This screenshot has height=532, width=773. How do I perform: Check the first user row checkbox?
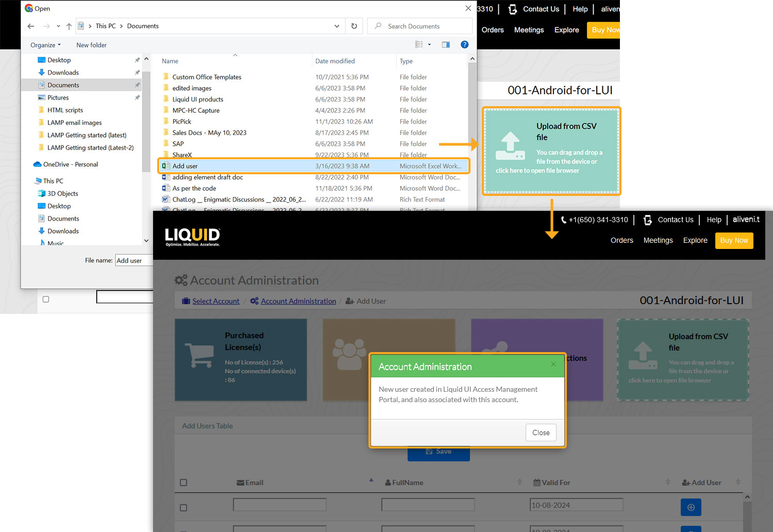pyautogui.click(x=183, y=508)
